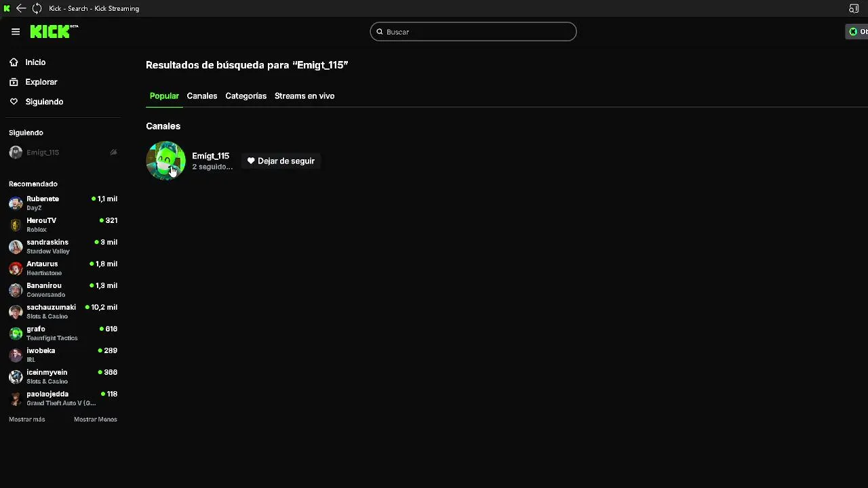Switch to the Categorías tab
The image size is (868, 488).
click(245, 96)
